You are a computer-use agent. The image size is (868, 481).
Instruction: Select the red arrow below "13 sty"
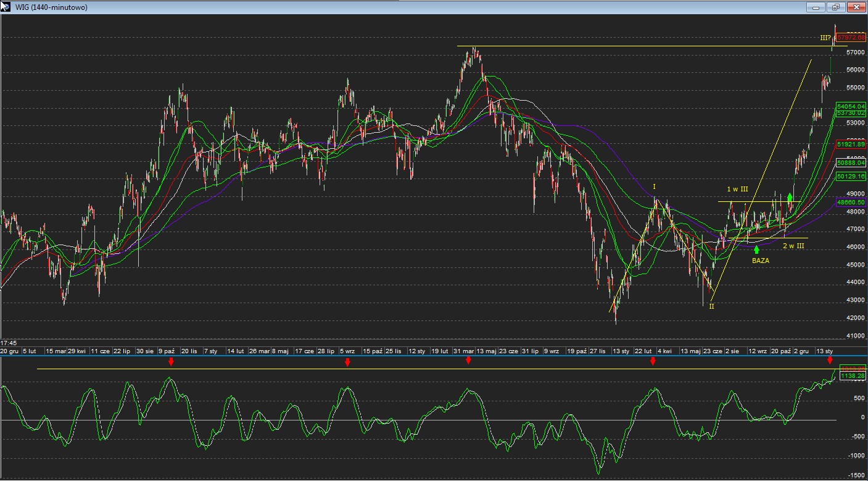830,360
